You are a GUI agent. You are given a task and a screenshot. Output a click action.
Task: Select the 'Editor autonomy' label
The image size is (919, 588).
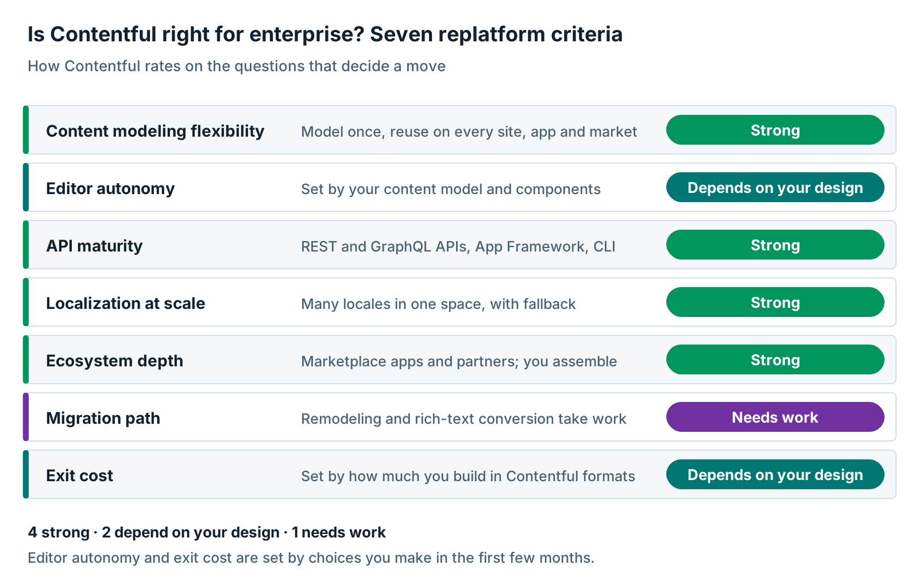(x=110, y=188)
